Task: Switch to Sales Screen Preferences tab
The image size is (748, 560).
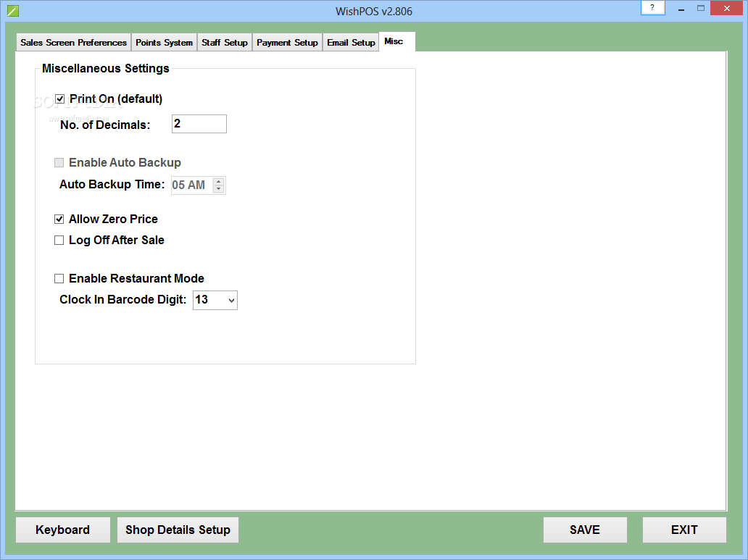Action: 73,43
